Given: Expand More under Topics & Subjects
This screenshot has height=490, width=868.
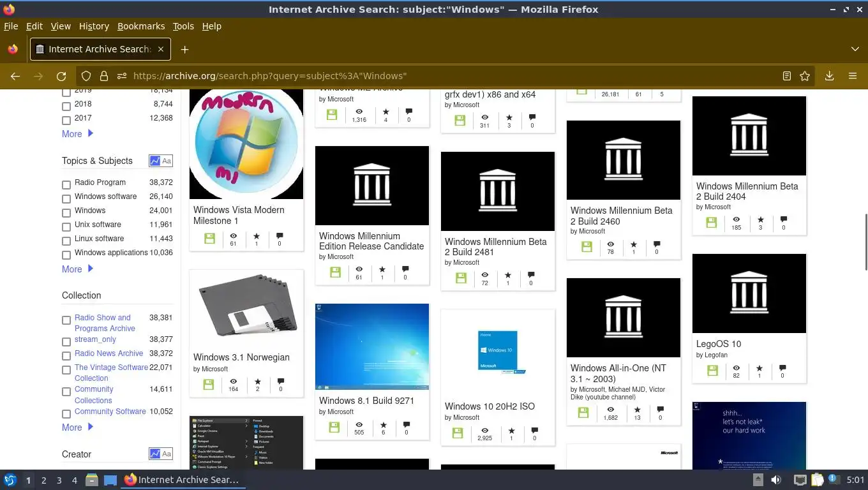Looking at the screenshot, I should (77, 269).
